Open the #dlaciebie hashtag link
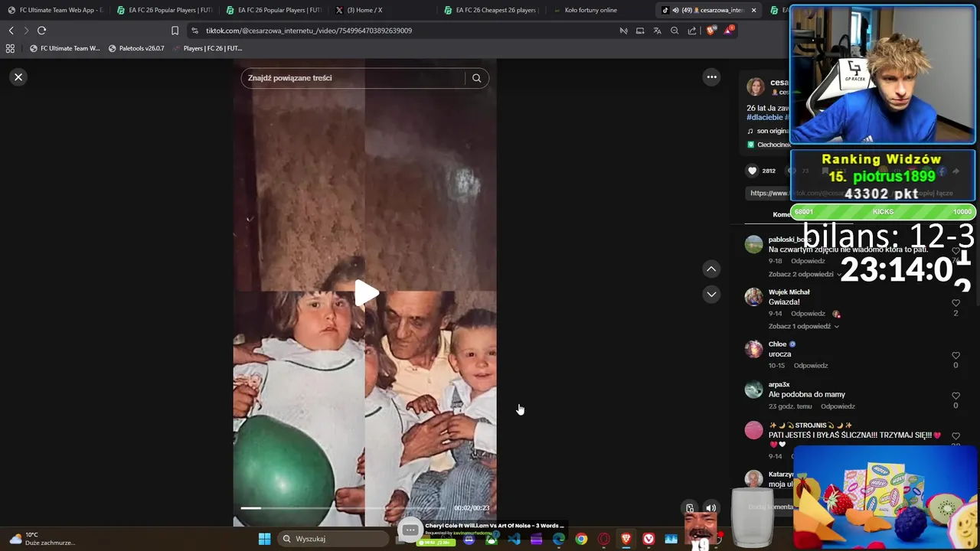 [x=764, y=117]
